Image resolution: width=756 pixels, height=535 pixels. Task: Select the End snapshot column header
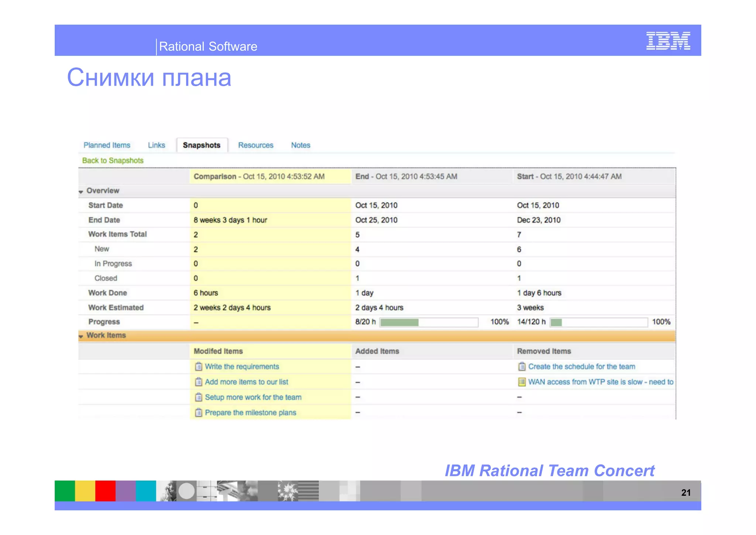(432, 177)
